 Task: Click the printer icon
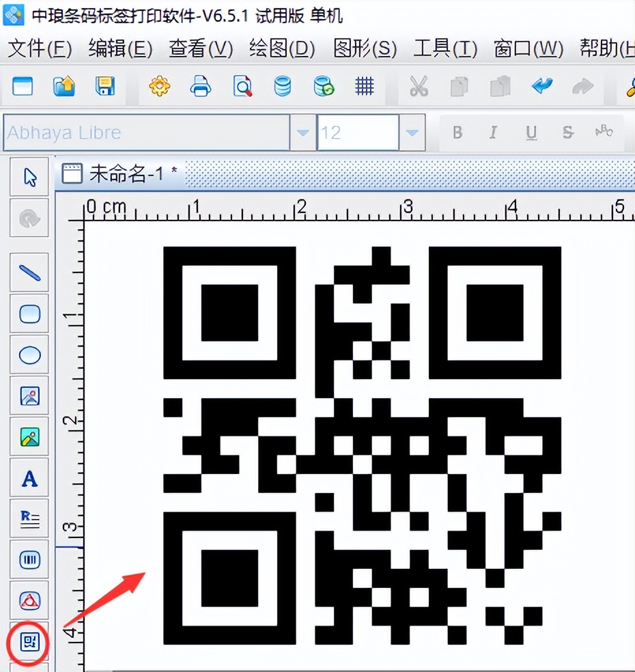click(x=201, y=86)
